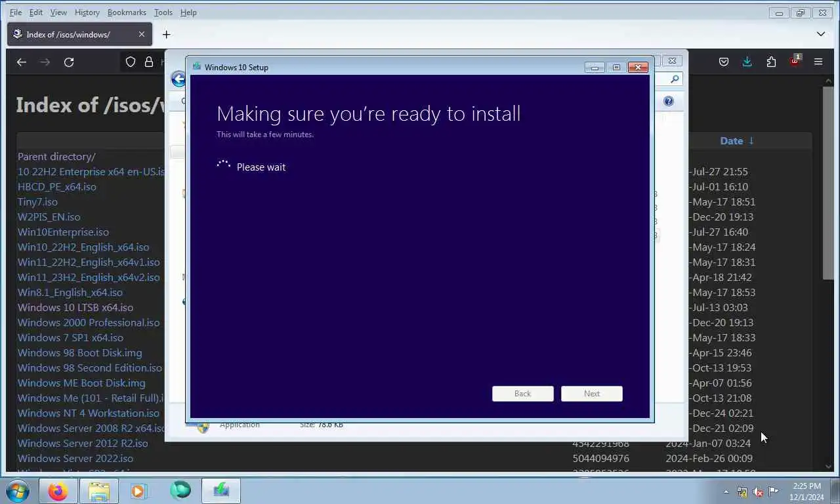
Task: Click the Back button in Setup
Action: (523, 393)
